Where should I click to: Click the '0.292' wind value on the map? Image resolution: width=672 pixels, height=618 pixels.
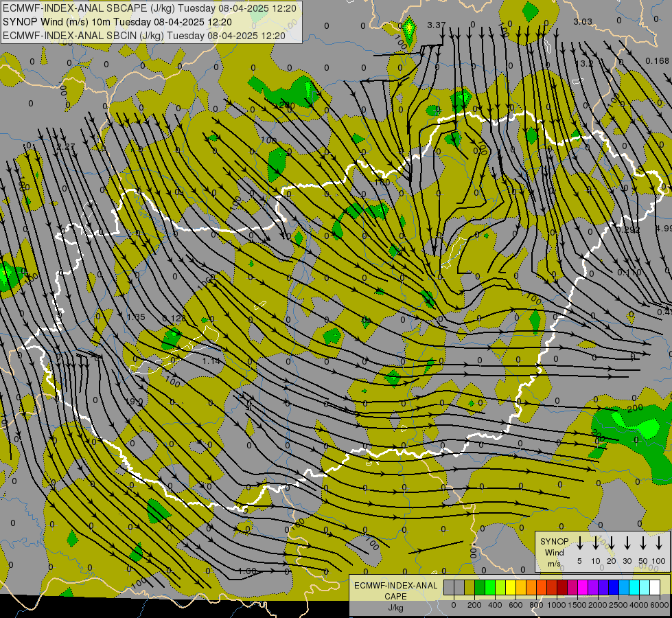click(628, 230)
